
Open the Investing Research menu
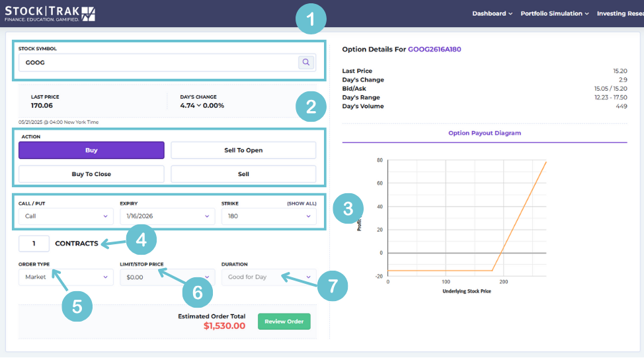pos(620,13)
